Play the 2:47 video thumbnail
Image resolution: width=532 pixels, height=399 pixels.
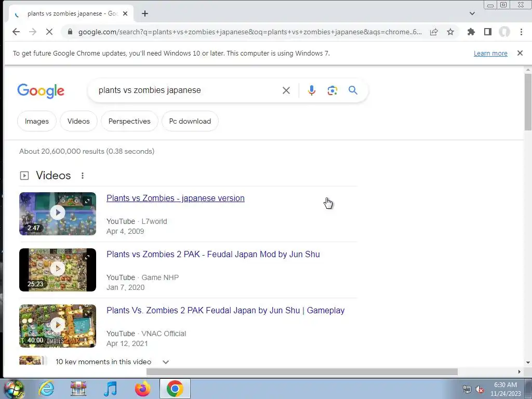pos(58,214)
